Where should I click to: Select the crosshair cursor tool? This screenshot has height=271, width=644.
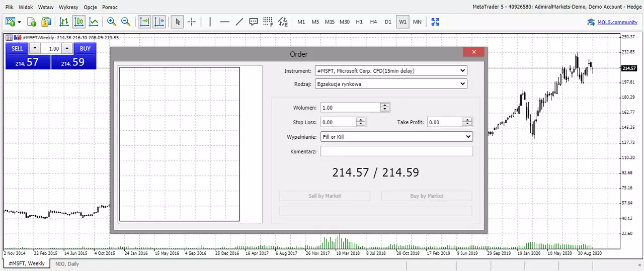click(192, 22)
